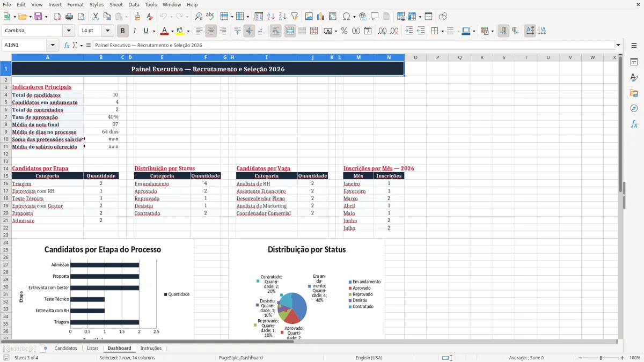Switch to the Listas sheet tab
644x362 pixels.
tap(93, 348)
